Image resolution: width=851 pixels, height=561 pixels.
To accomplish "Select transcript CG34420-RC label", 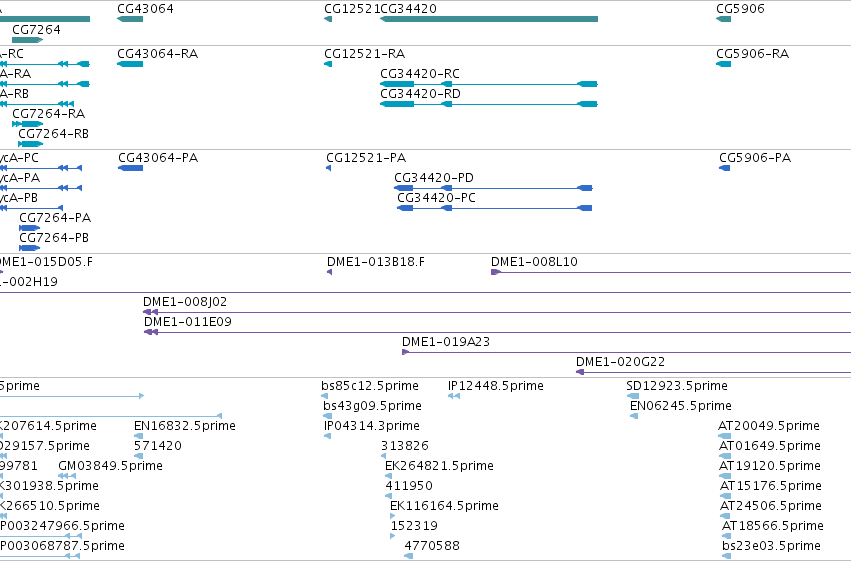I will 420,74.
